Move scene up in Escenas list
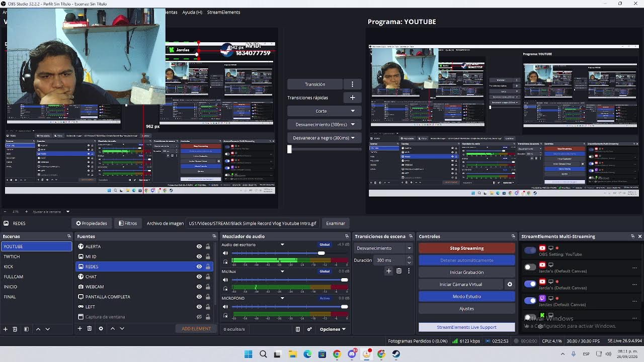 tap(38, 329)
